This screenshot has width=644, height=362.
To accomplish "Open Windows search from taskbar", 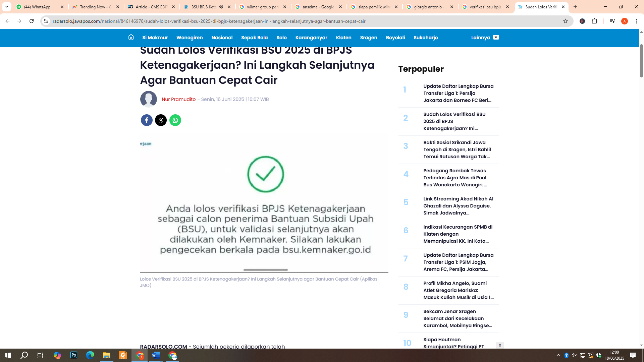I will [24, 355].
